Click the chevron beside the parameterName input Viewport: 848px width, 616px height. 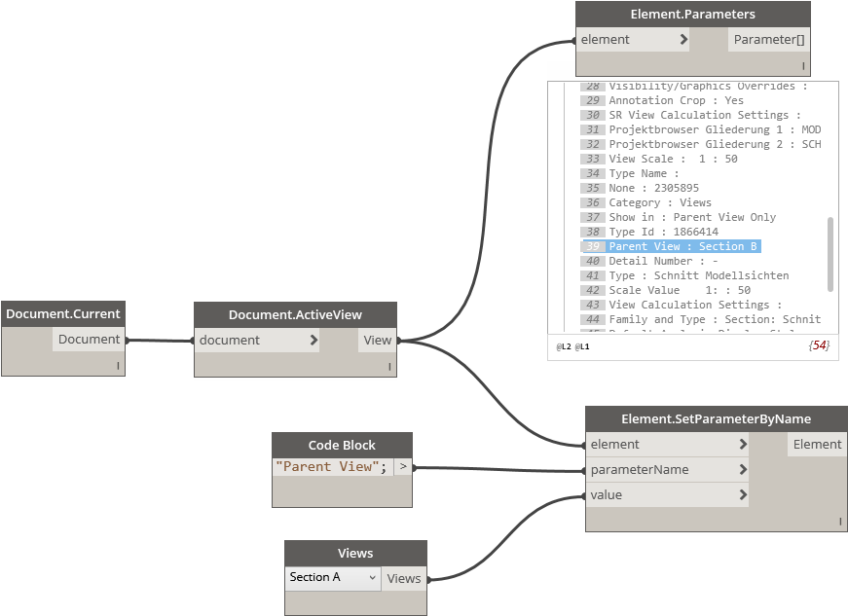coord(743,470)
